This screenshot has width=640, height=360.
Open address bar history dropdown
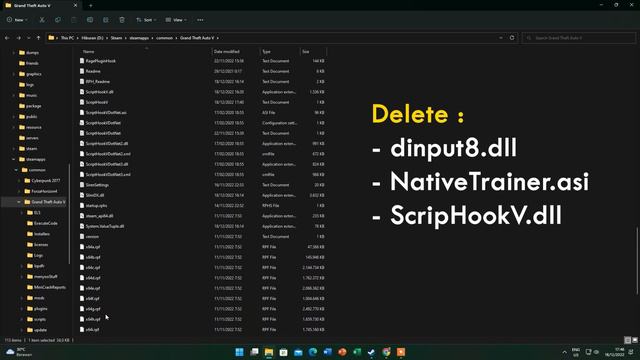[x=501, y=38]
